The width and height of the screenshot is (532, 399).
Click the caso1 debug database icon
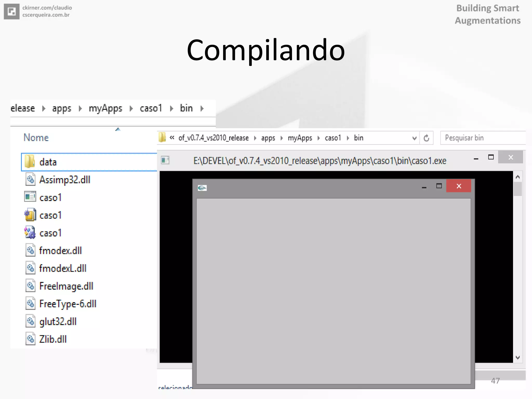(x=30, y=232)
